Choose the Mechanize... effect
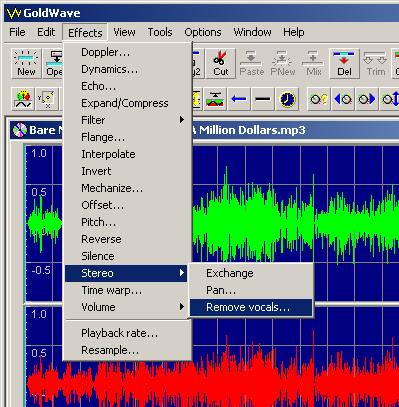 point(127,188)
